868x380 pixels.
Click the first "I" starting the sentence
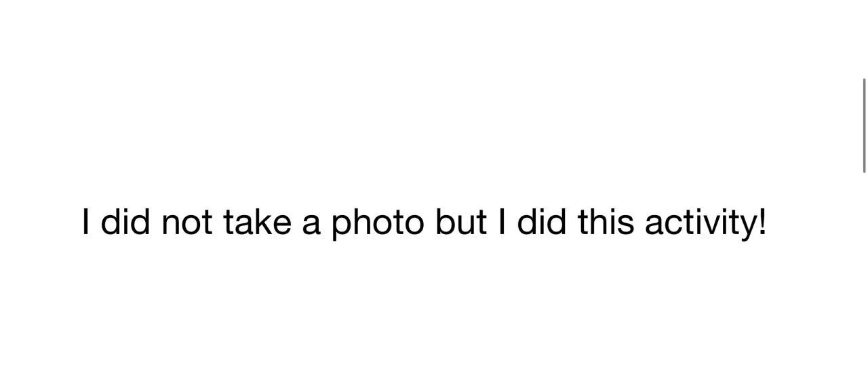tap(85, 222)
